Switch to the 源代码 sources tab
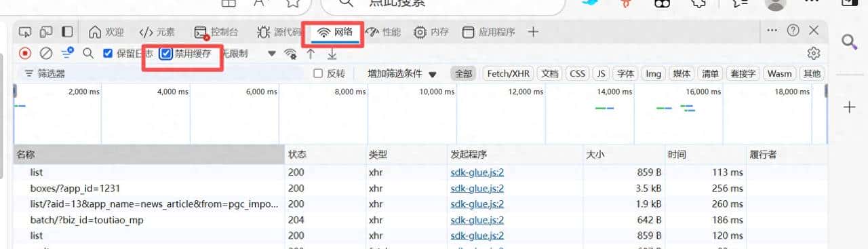Image resolution: width=868 pixels, height=249 pixels. [279, 32]
